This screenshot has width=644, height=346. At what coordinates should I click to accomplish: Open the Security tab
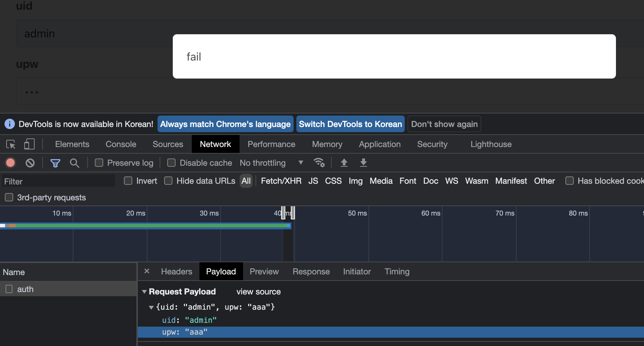click(432, 144)
